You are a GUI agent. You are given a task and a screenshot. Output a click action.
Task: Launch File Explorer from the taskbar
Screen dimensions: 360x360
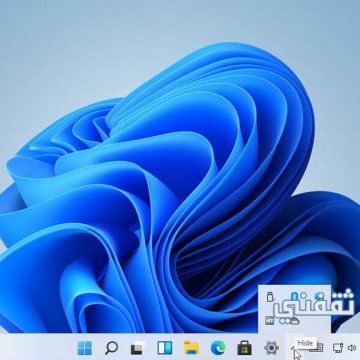point(191,348)
